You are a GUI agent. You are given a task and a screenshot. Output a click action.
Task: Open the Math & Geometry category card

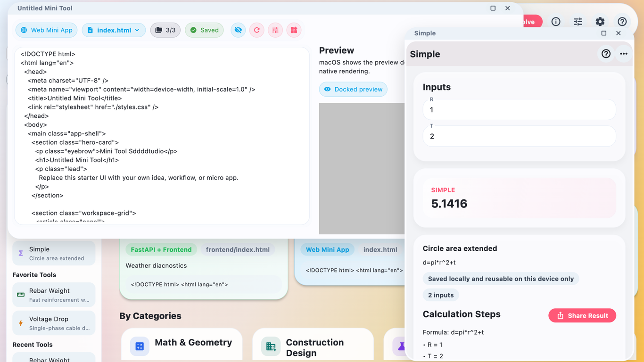point(182,345)
